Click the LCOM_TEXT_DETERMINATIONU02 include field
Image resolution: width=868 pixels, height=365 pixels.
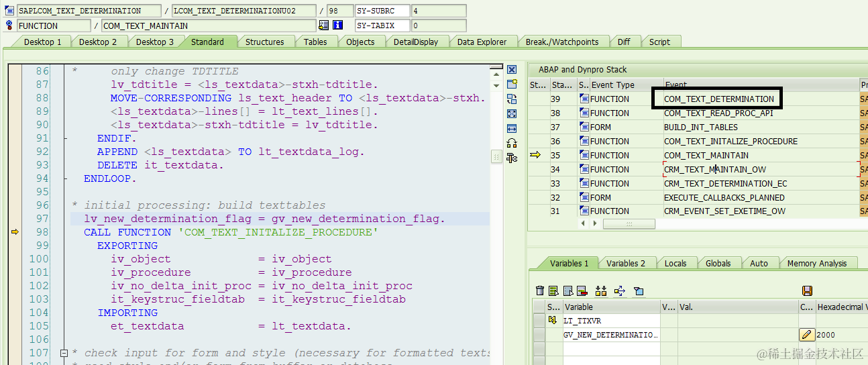[x=243, y=11]
